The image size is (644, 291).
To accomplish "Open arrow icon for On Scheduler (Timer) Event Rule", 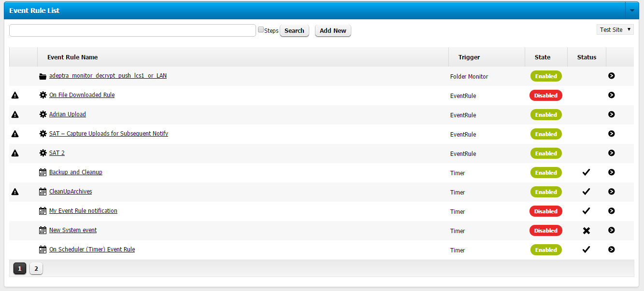I will 611,249.
